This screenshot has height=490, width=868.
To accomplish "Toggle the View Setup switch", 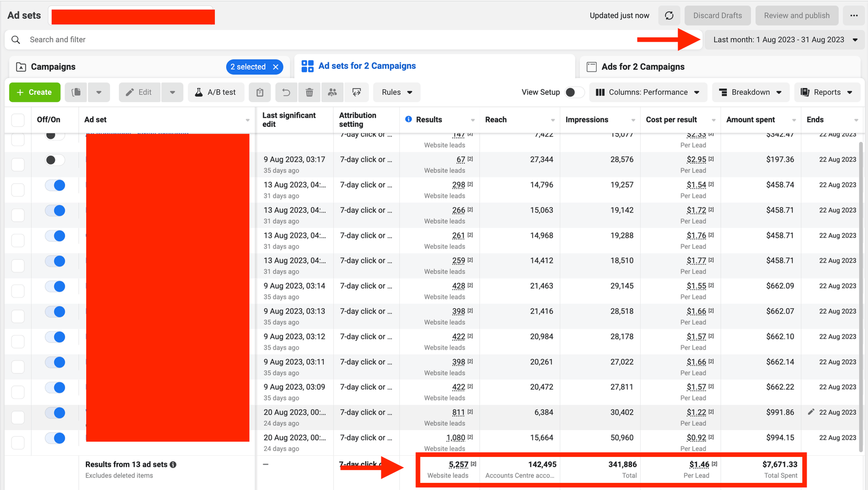I will point(574,92).
